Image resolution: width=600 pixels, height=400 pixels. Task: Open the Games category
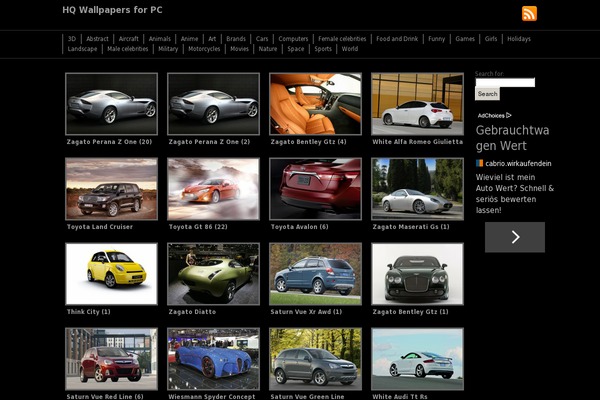point(465,39)
